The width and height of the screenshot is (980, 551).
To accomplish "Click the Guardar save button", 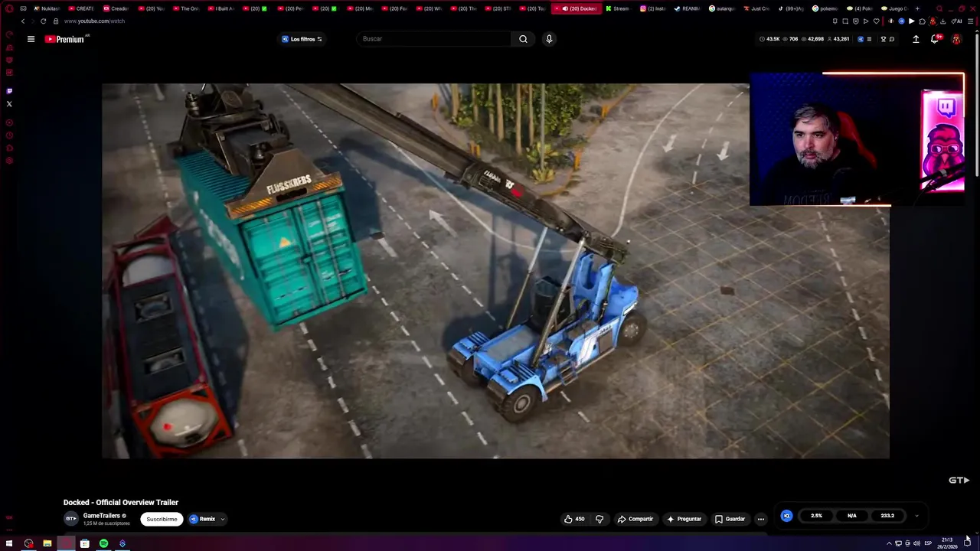I will pyautogui.click(x=730, y=519).
